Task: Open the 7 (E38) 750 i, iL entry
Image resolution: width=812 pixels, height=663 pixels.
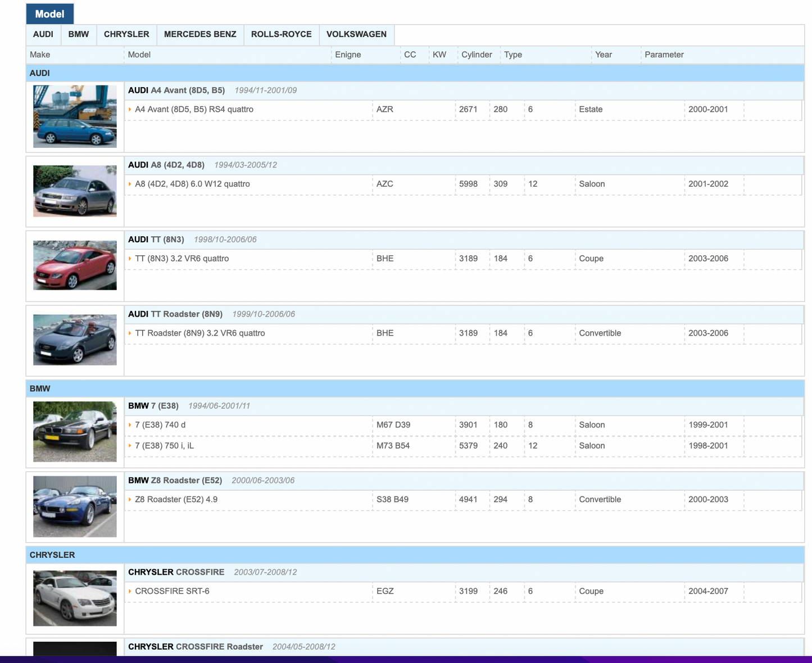Action: (164, 446)
